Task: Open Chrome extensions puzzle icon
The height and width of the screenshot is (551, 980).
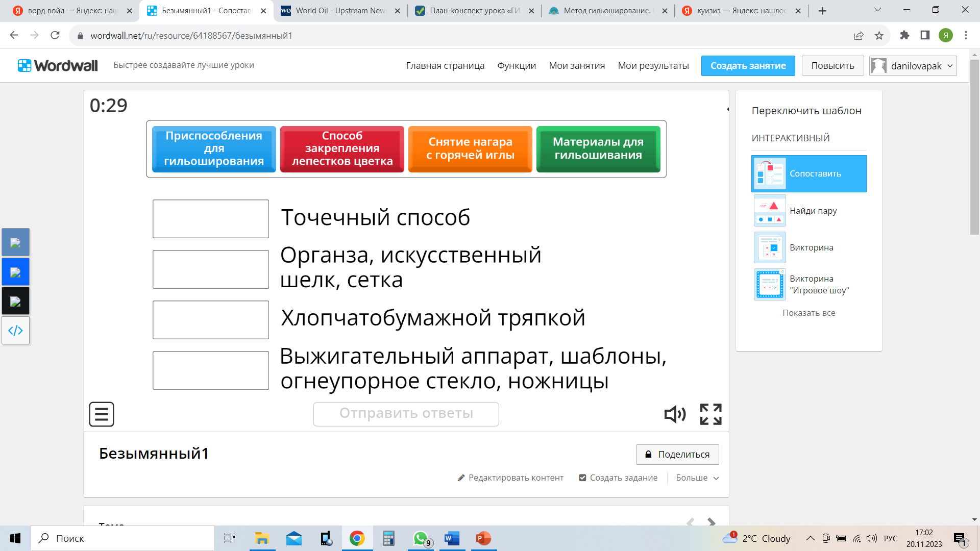Action: click(904, 35)
